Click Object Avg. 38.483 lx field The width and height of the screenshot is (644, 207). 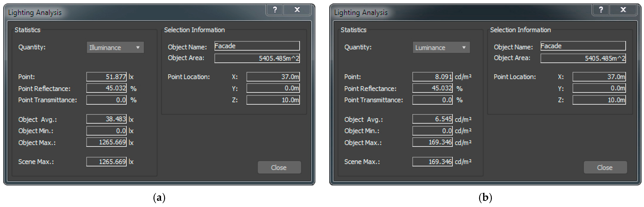pos(106,119)
